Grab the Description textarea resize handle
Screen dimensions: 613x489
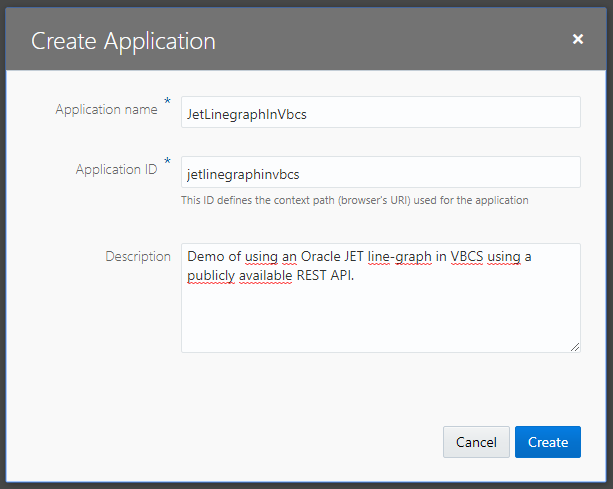tap(575, 347)
